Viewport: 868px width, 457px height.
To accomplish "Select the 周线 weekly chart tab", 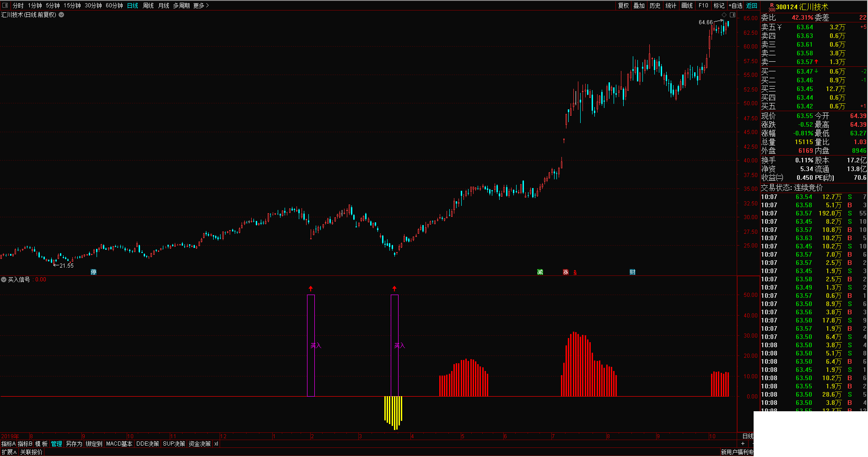I will click(x=148, y=5).
